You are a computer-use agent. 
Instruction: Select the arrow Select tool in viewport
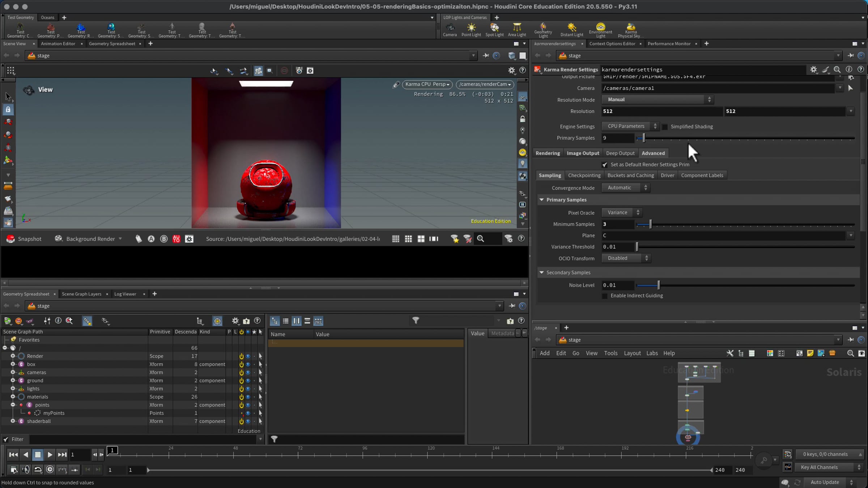pos(8,97)
